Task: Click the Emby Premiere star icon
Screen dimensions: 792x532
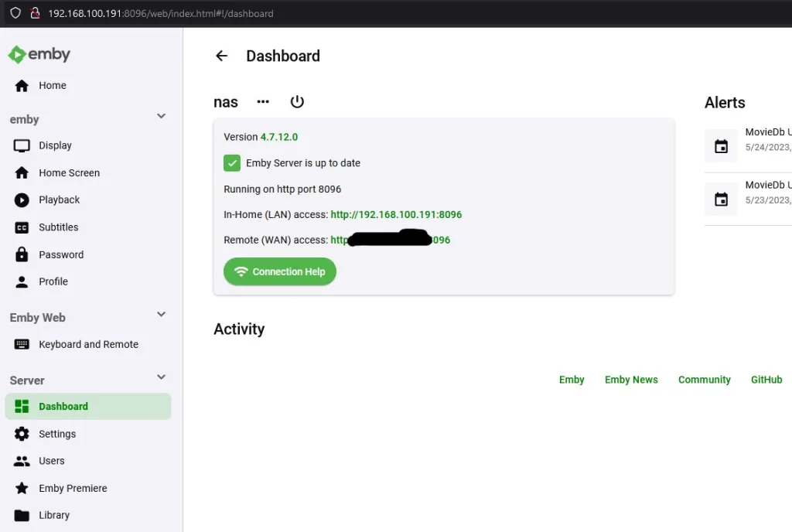Action: [22, 488]
